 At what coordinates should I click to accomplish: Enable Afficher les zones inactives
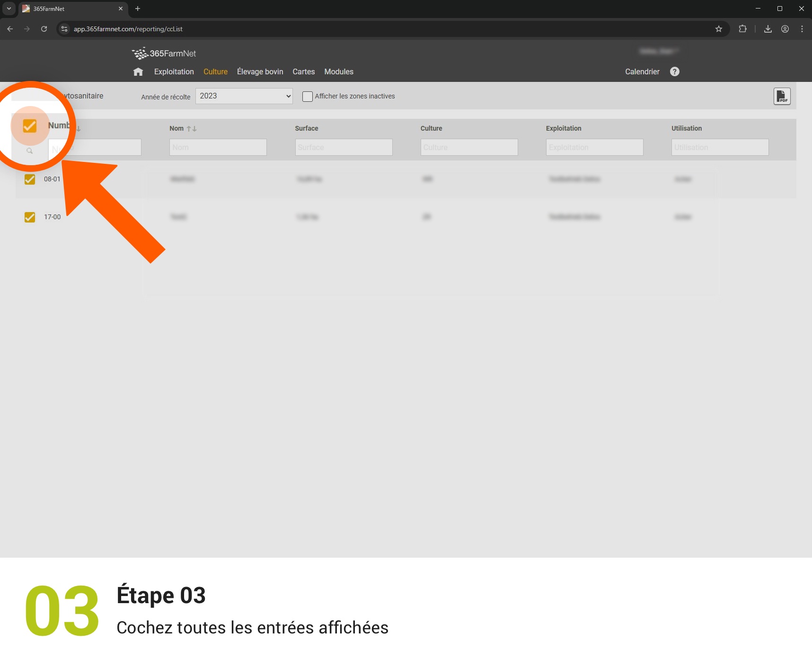click(308, 97)
